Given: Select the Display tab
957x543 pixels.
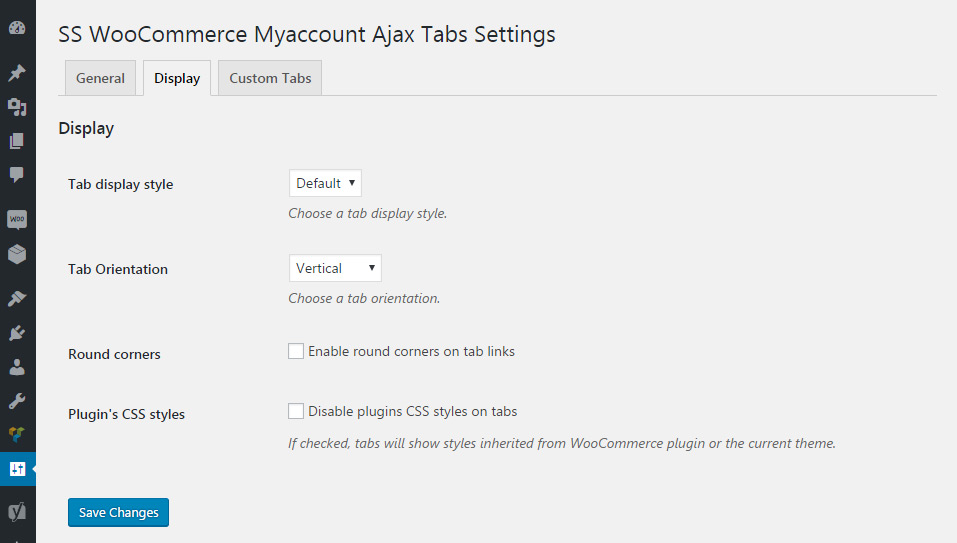Looking at the screenshot, I should 177,78.
